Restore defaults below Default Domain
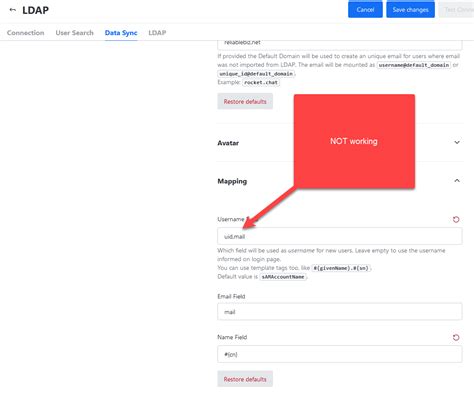This screenshot has width=474, height=400. [245, 101]
